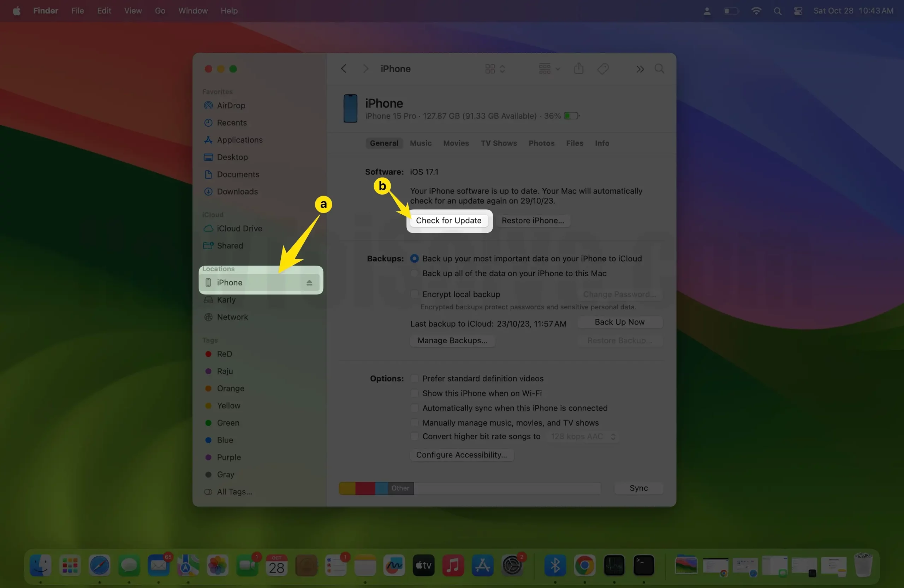
Task: Select the Karly disk location
Action: [x=226, y=300]
